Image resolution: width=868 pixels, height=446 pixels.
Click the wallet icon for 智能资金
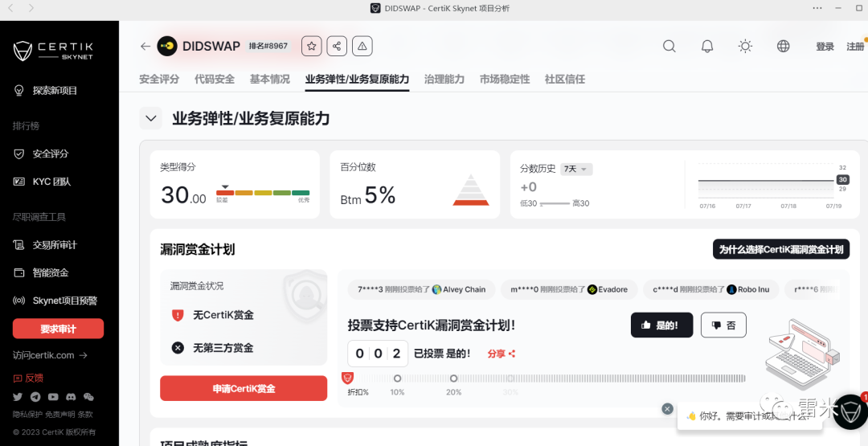coord(19,272)
